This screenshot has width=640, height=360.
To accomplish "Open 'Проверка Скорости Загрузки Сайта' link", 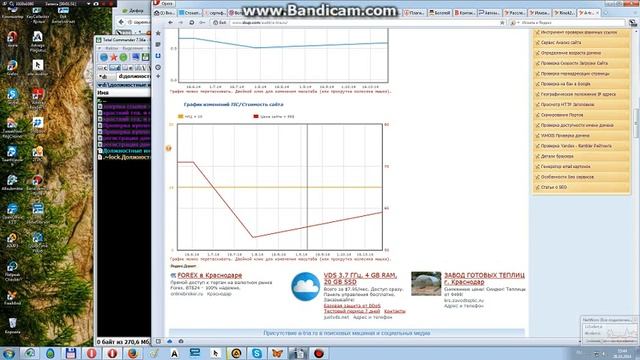I will [574, 63].
